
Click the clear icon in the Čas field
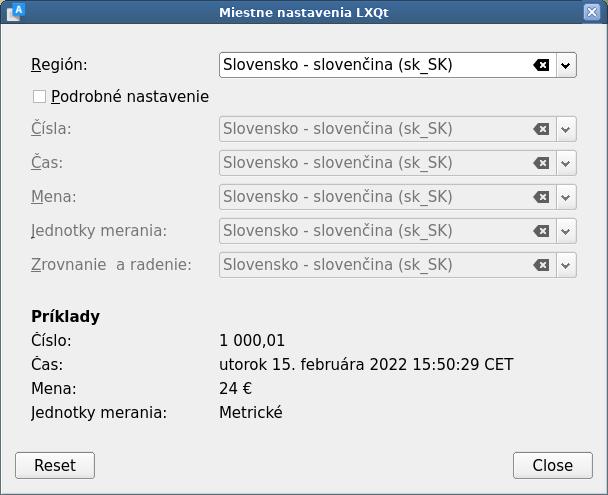click(541, 163)
